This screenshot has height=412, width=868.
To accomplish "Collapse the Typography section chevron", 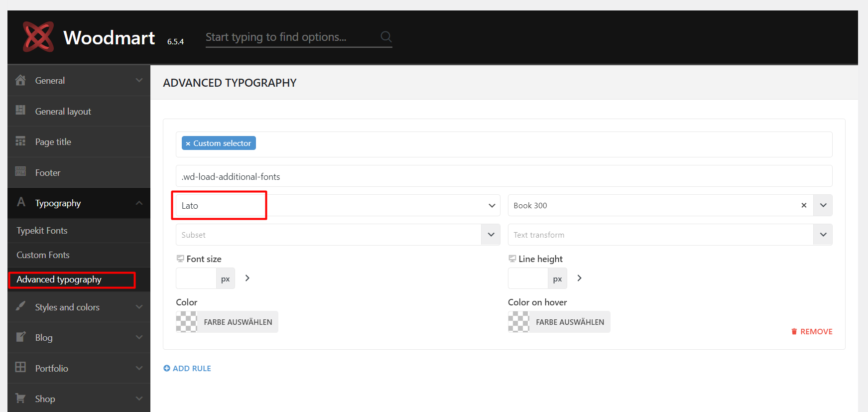I will [x=139, y=203].
